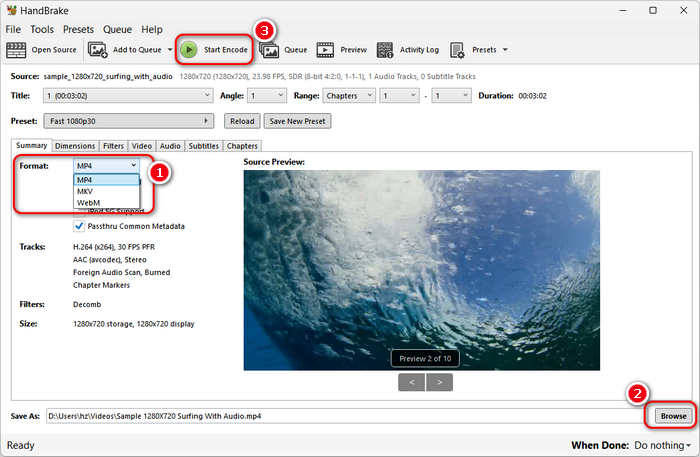Image resolution: width=700 pixels, height=457 pixels.
Task: Open the Title dropdown showing 1 (00:03:02)
Action: (x=128, y=96)
